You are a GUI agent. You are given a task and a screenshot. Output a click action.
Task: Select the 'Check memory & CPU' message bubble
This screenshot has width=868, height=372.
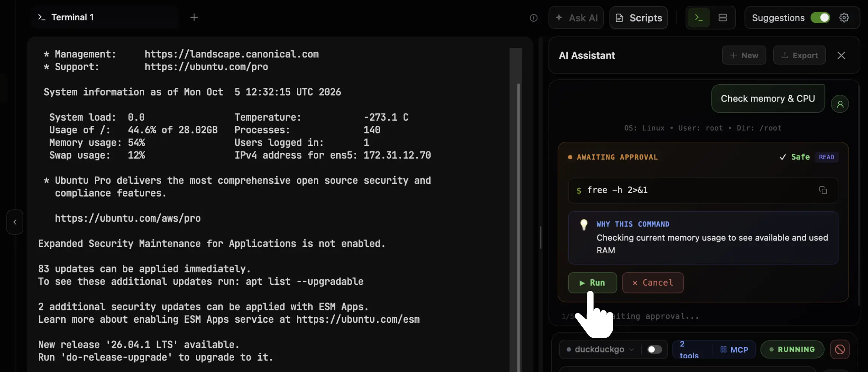[768, 98]
